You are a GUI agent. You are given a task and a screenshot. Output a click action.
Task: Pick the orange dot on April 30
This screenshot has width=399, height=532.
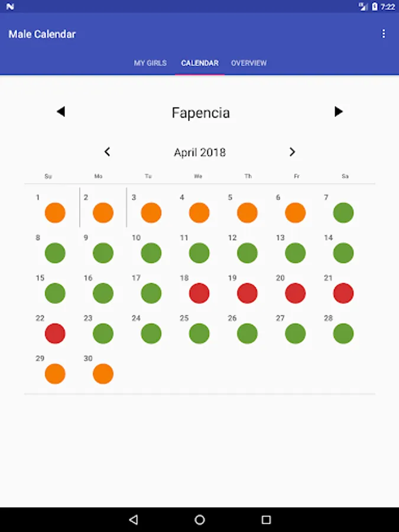103,374
